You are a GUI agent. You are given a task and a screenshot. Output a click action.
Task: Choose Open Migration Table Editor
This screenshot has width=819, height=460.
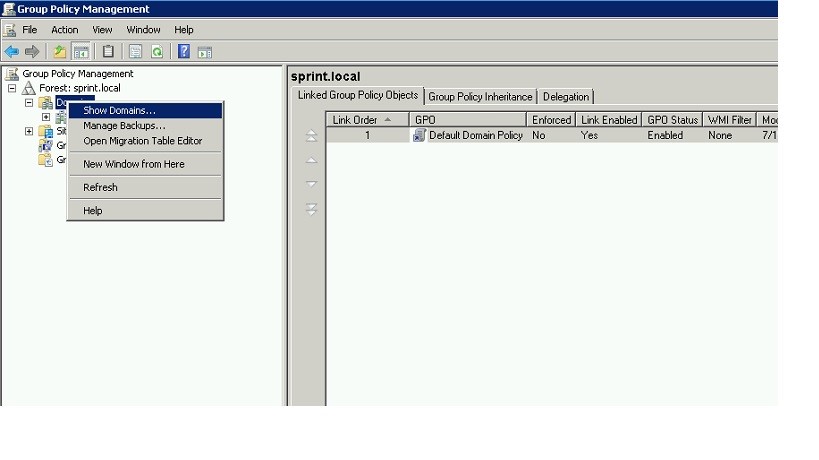[x=145, y=140]
